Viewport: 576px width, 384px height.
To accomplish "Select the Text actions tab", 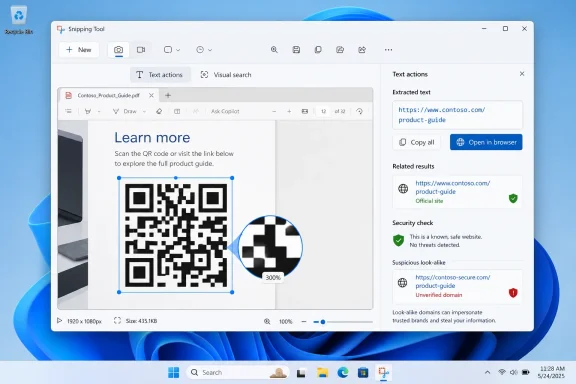I will point(160,75).
